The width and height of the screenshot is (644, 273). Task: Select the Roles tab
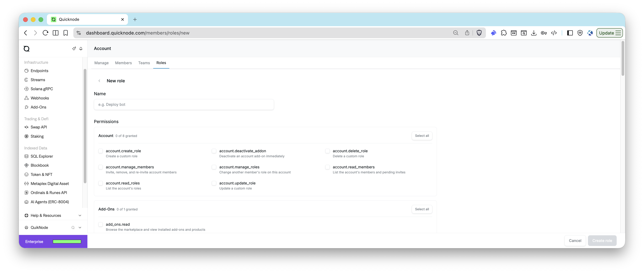[161, 63]
